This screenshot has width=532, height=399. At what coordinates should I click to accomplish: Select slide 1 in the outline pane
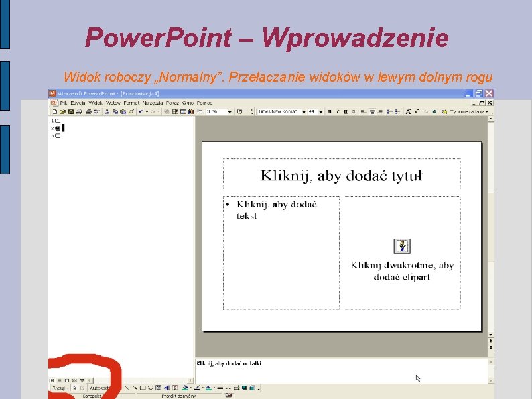click(58, 121)
